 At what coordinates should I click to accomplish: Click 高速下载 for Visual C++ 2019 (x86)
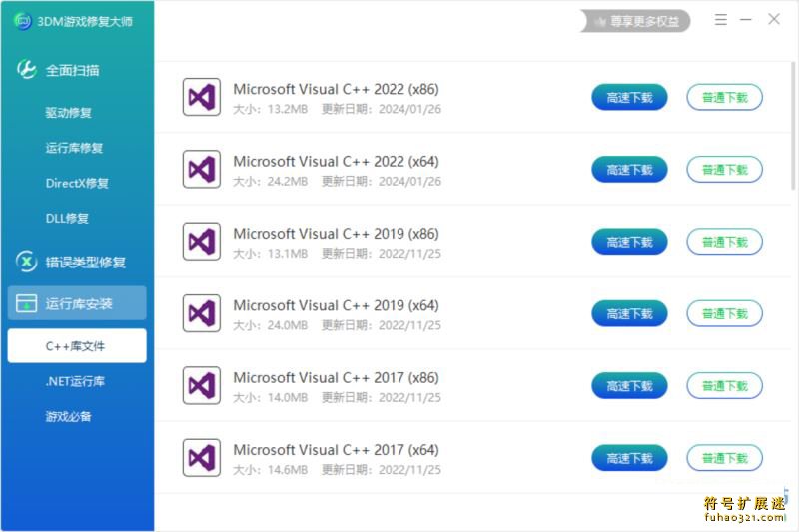[x=629, y=242]
